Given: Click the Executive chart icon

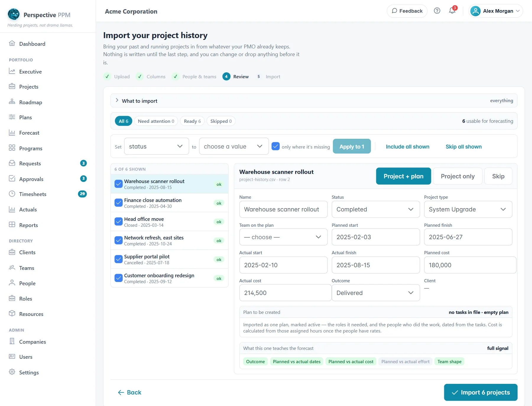Looking at the screenshot, I should 12,71.
